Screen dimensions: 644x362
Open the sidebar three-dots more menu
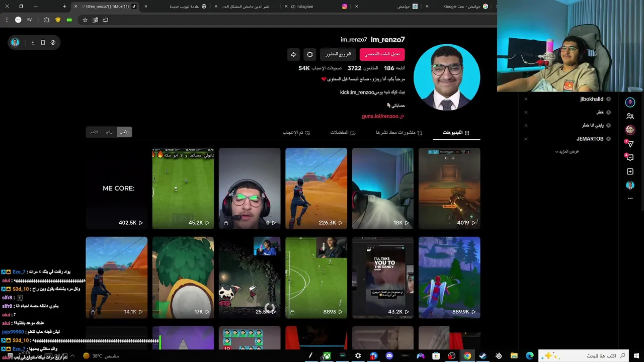click(x=630, y=199)
